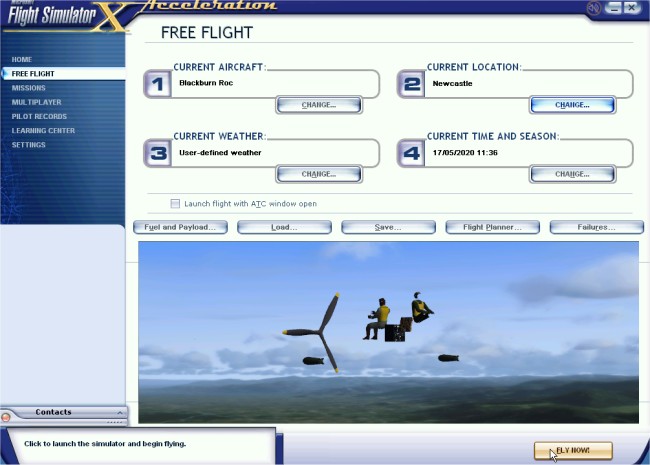Image resolution: width=650 pixels, height=465 pixels.
Task: Change the current time and season
Action: pyautogui.click(x=572, y=174)
